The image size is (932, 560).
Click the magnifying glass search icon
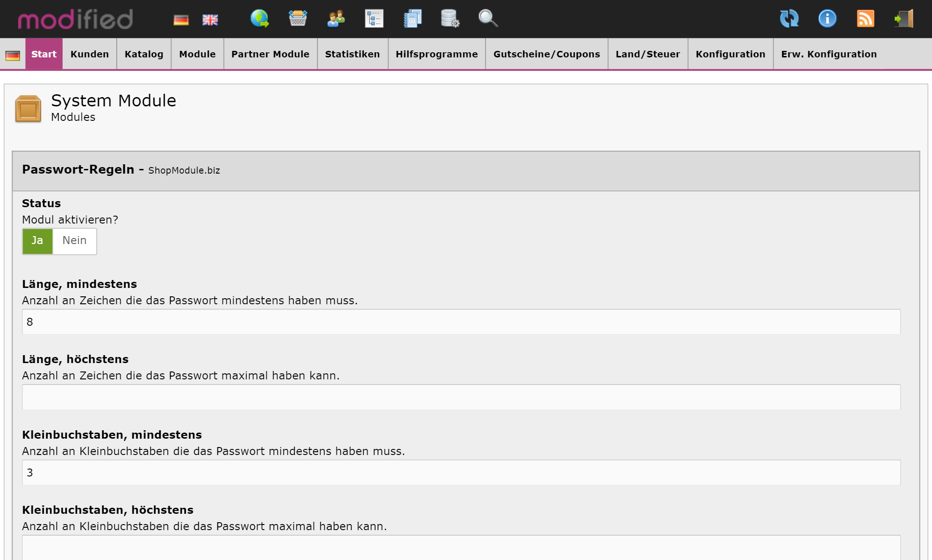tap(488, 19)
